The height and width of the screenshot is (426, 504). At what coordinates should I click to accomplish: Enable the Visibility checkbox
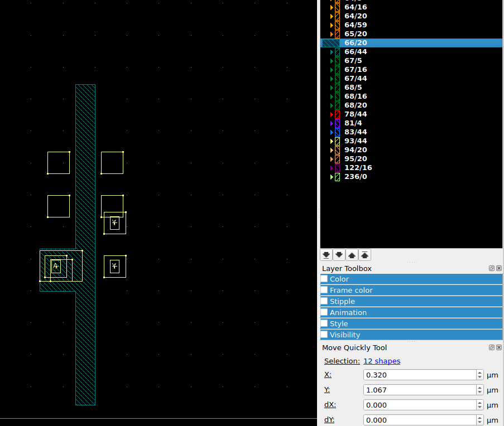[324, 335]
